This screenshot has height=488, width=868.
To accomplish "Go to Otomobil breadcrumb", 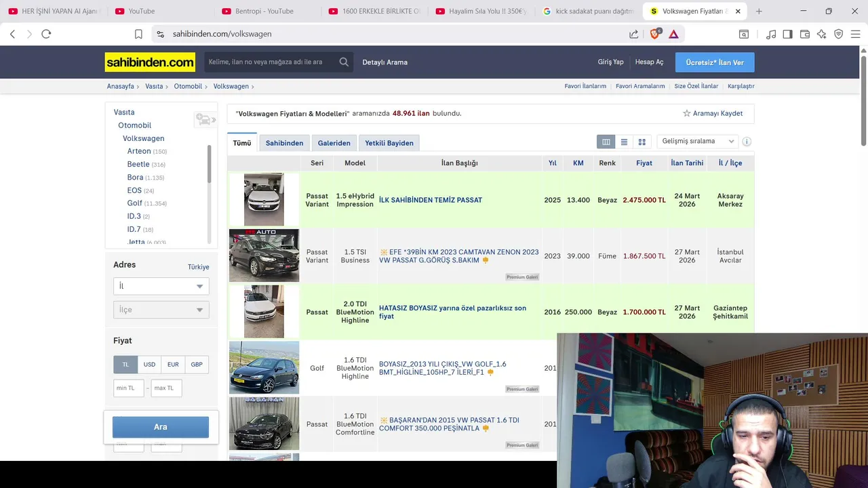I will [188, 86].
